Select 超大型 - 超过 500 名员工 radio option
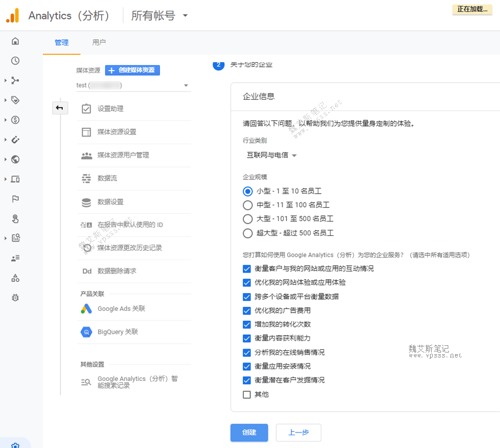This screenshot has width=500, height=448. 248,233
